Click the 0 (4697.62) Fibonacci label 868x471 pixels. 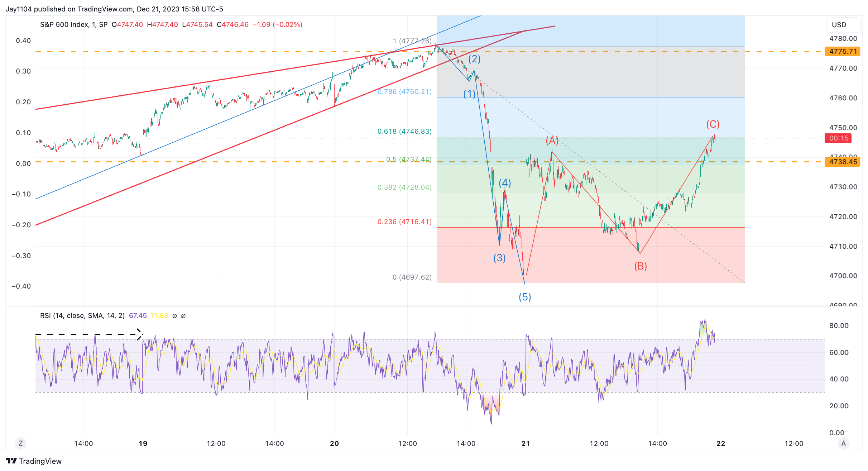point(412,277)
